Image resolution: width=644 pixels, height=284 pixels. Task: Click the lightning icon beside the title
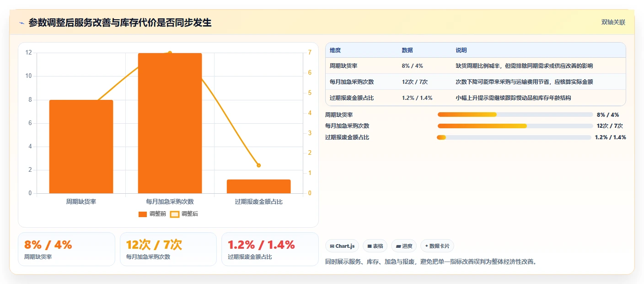[21, 23]
